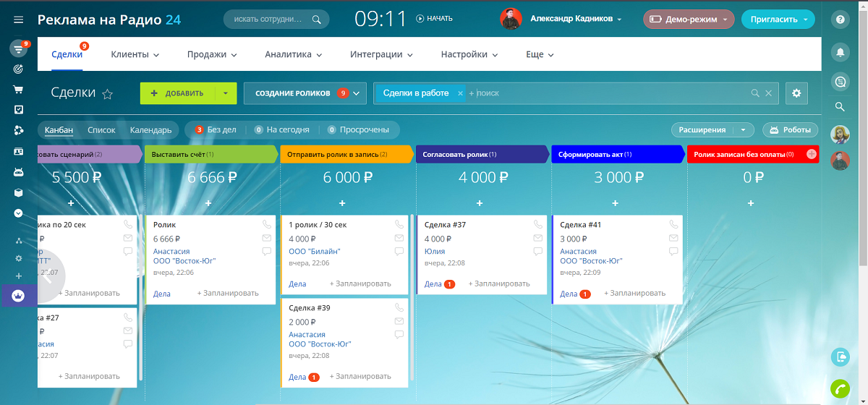
Task: Open the crown tariff icon in left sidebar
Action: point(18,295)
